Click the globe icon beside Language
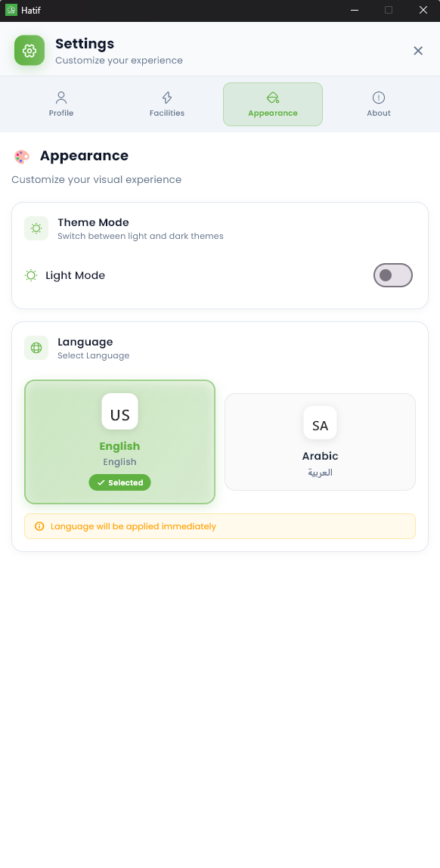Image resolution: width=440 pixels, height=868 pixels. pyautogui.click(x=36, y=347)
